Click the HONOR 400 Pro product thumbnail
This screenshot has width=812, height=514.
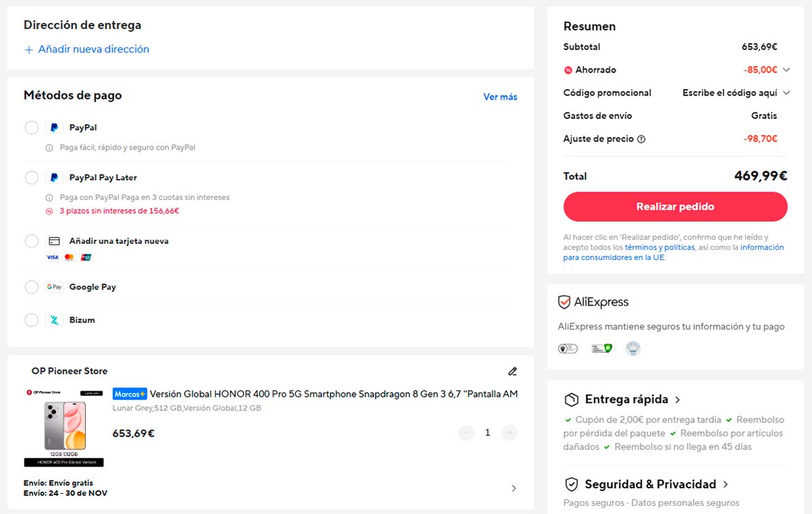pyautogui.click(x=64, y=427)
